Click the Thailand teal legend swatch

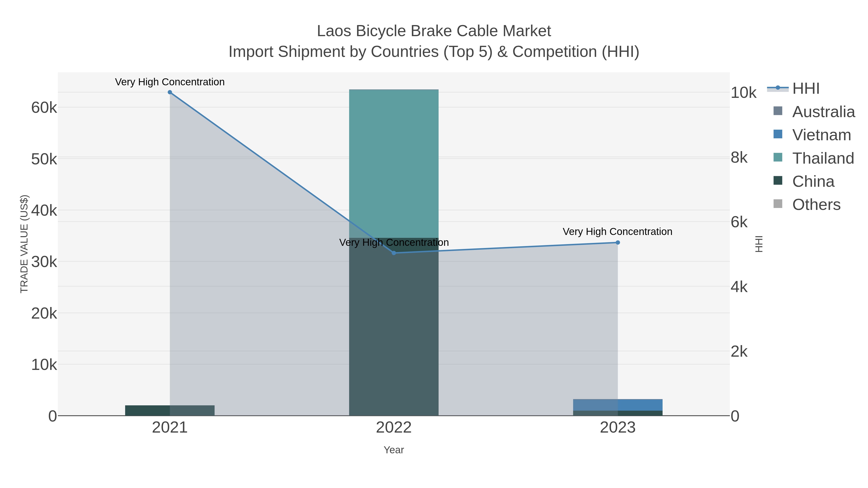778,157
